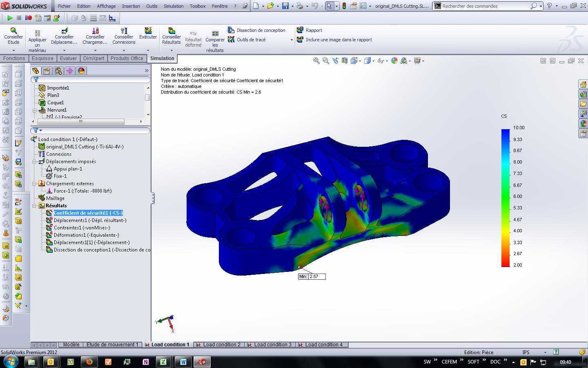The image size is (588, 368).
Task: Click the section view icon
Action: [345, 61]
